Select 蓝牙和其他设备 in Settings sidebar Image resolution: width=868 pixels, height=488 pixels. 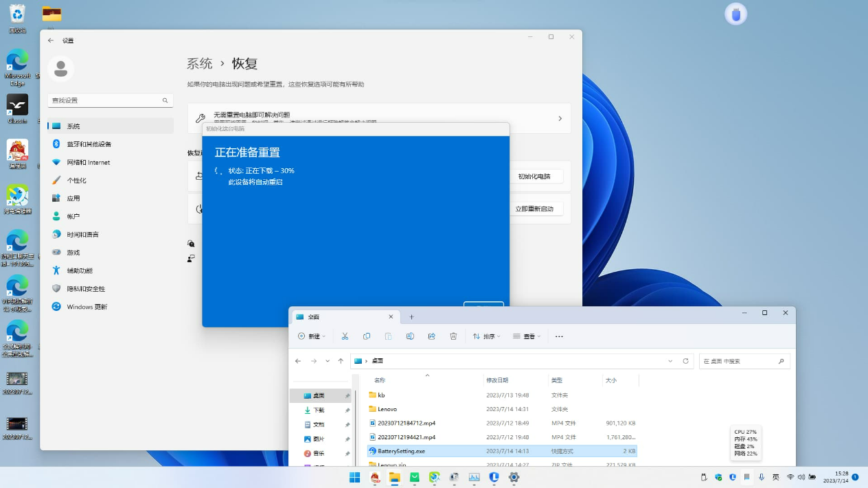click(x=110, y=144)
